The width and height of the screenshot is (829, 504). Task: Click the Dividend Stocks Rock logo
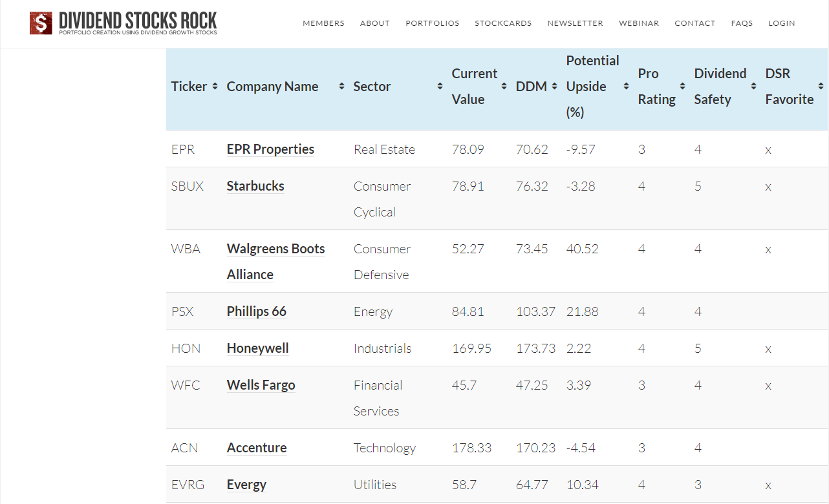click(x=124, y=23)
